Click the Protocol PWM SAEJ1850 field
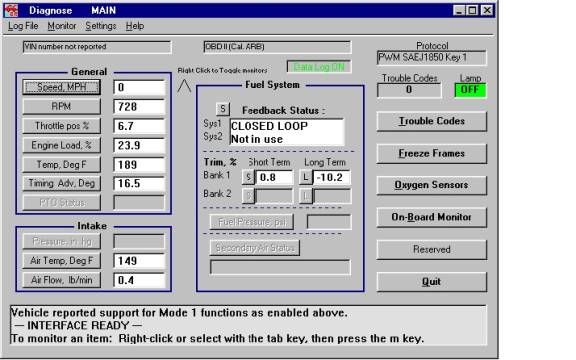This screenshot has width=576, height=360. 432,58
